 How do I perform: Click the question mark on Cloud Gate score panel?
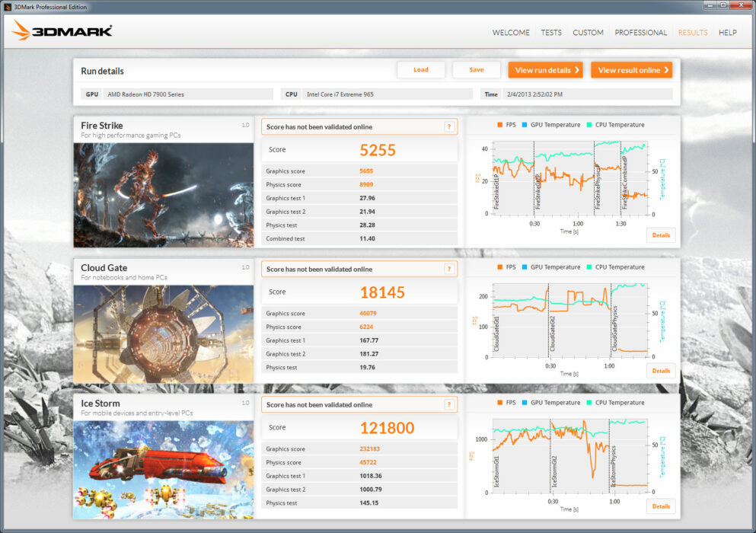coord(448,269)
